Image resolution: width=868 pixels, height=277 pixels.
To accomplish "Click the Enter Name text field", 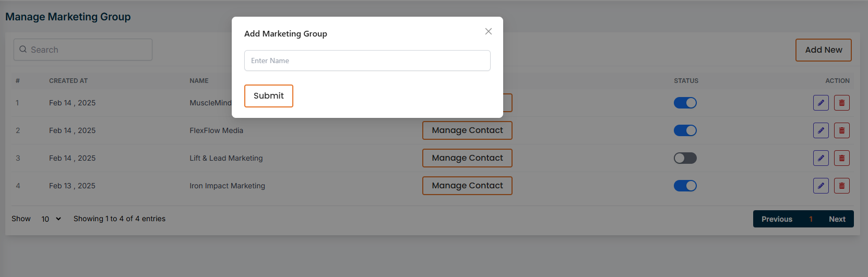I will 367,61.
